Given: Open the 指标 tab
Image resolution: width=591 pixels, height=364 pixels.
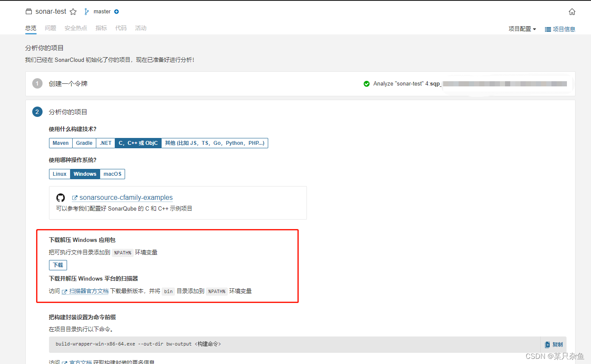Looking at the screenshot, I should click(x=101, y=28).
